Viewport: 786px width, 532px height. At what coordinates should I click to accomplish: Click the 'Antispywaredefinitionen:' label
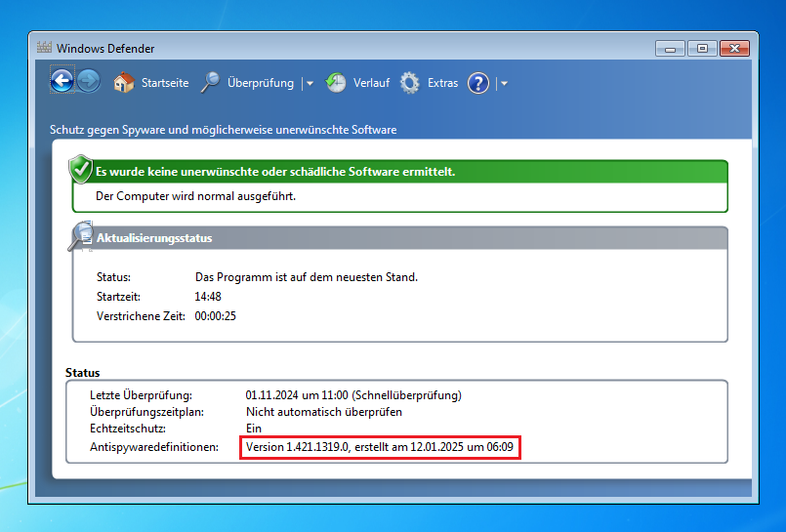(154, 447)
